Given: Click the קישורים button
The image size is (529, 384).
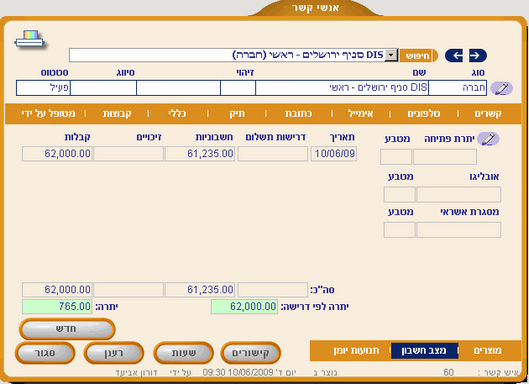Looking at the screenshot, I should (251, 353).
